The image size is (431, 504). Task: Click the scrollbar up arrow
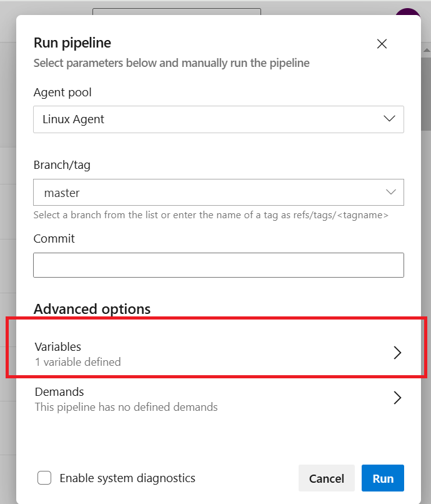pos(427,50)
